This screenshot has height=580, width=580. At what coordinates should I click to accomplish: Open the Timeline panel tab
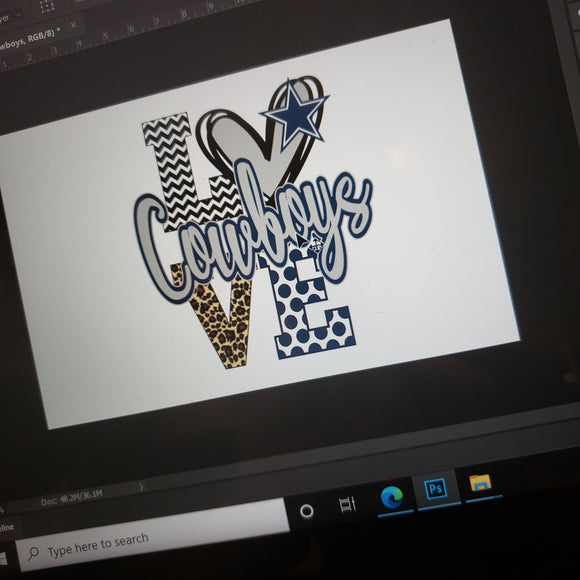tap(6, 528)
